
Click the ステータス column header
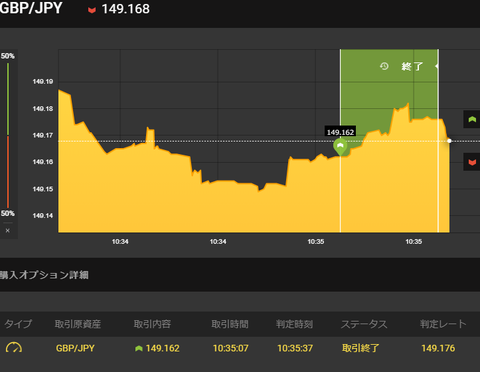point(364,324)
